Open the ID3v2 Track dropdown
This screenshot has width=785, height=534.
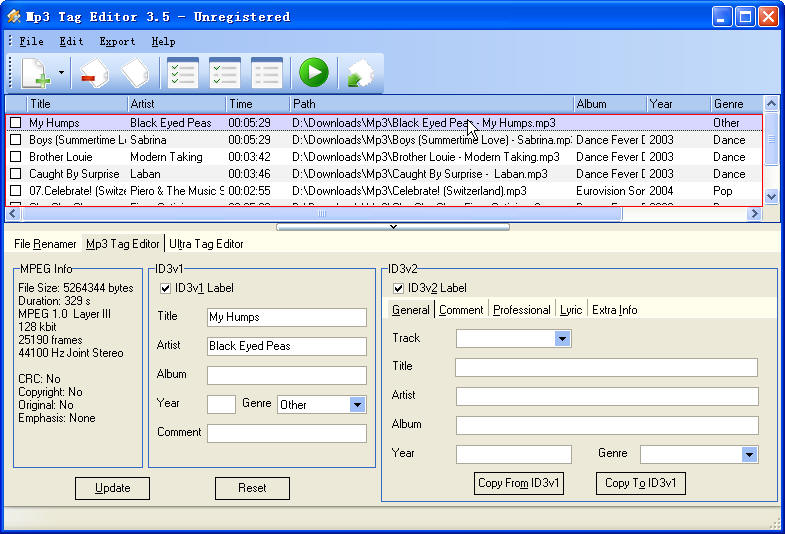coord(562,339)
